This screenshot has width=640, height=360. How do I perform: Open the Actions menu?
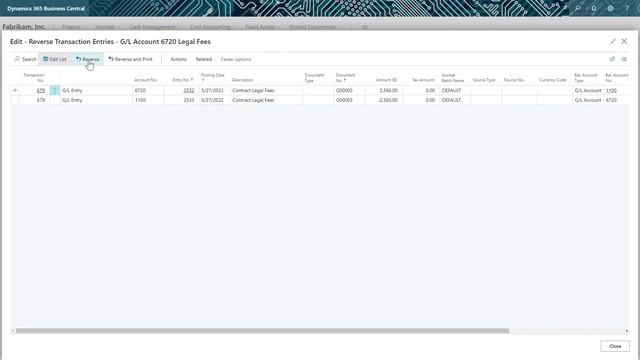pyautogui.click(x=178, y=59)
